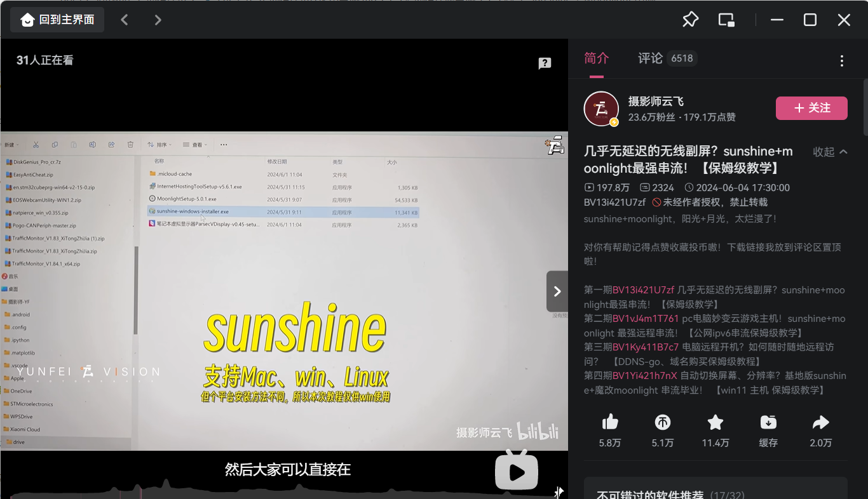
Task: Collapse the side panel using arrow
Action: 557,291
